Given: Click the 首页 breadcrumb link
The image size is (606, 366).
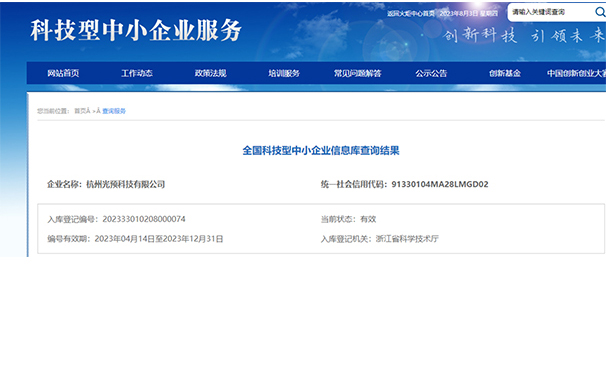Looking at the screenshot, I should point(80,111).
